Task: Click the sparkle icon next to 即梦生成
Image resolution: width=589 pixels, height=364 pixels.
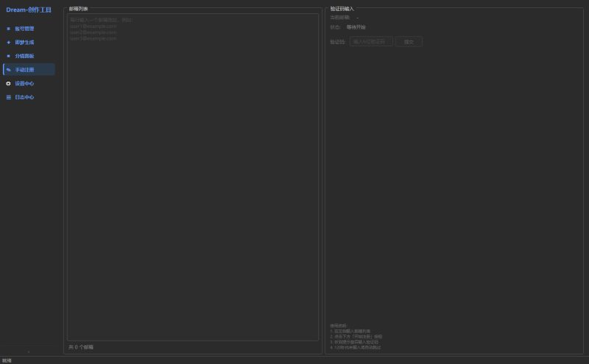Action: (8, 43)
